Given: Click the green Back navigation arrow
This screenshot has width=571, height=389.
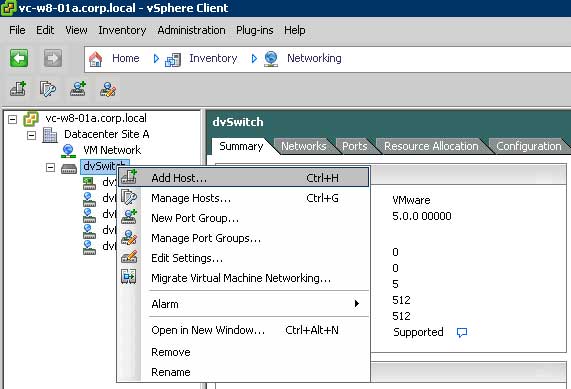Looking at the screenshot, I should [19, 58].
